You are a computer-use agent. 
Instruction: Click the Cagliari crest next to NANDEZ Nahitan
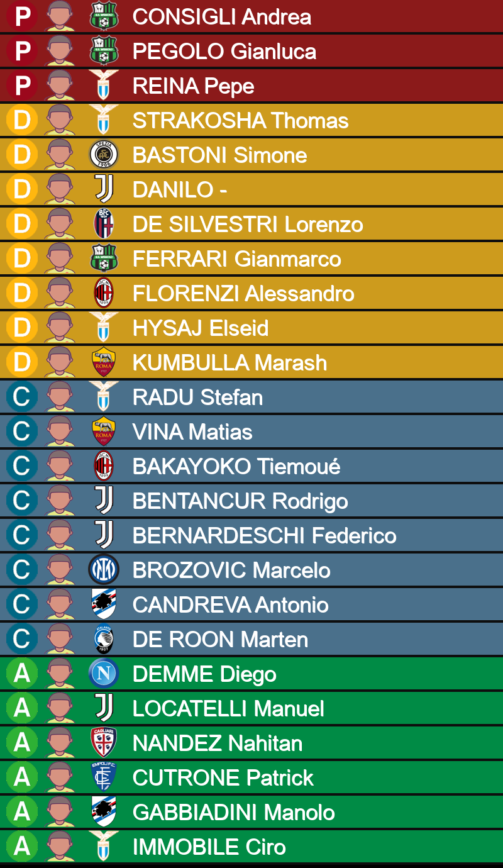pyautogui.click(x=104, y=743)
